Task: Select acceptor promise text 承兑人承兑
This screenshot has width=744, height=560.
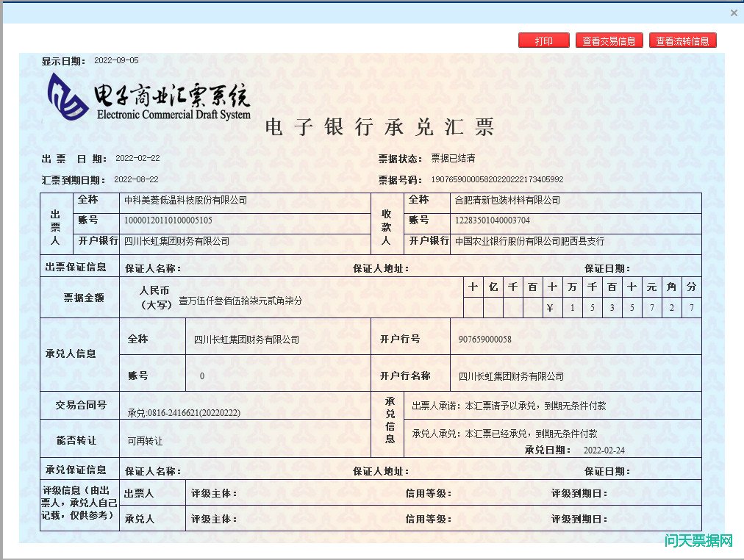Action: pos(504,434)
